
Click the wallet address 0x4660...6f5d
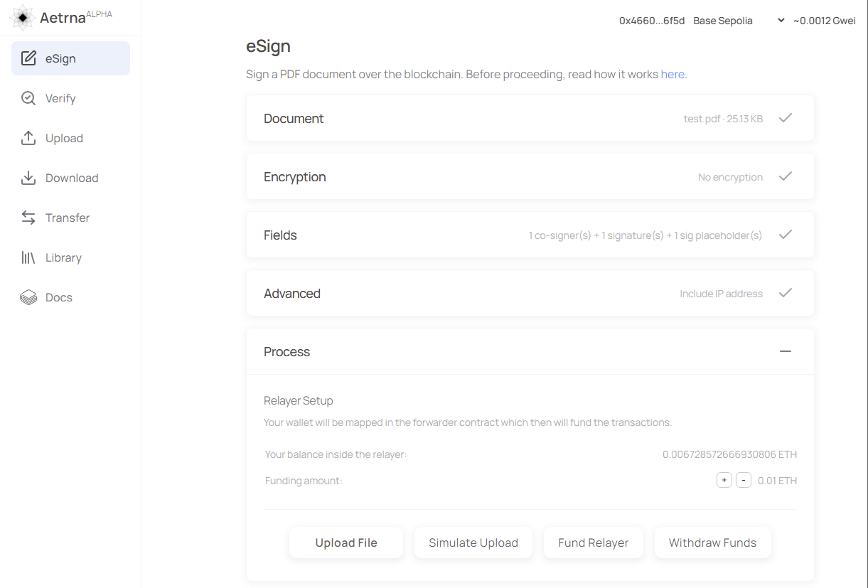point(651,21)
